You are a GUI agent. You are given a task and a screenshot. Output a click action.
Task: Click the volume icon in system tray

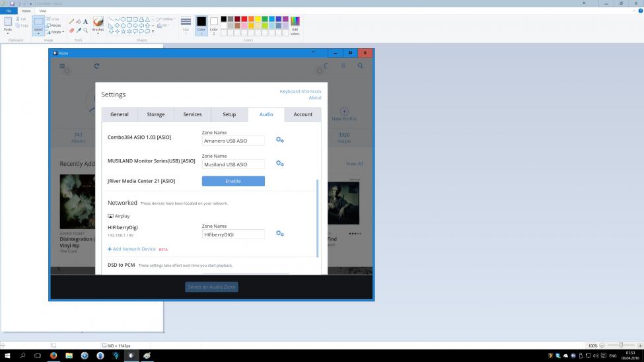click(596, 356)
